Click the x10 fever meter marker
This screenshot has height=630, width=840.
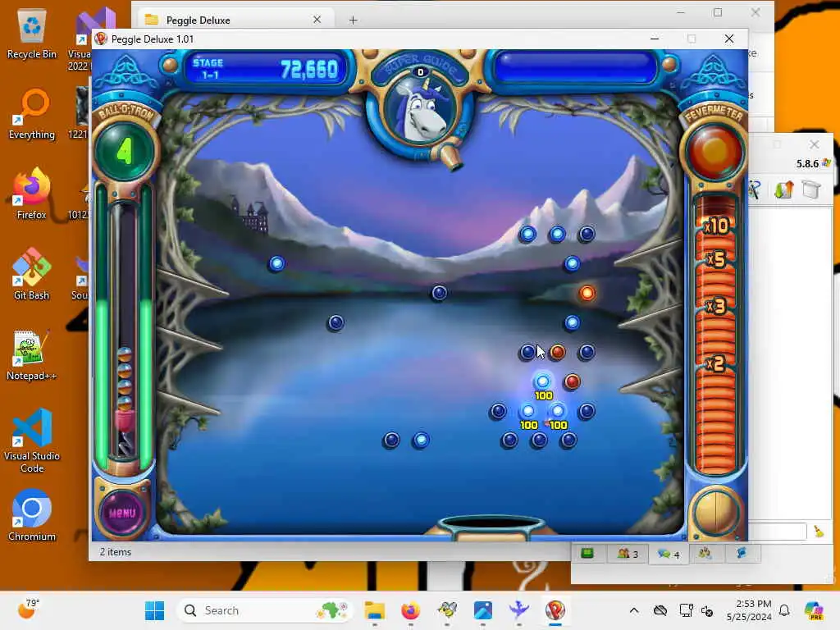click(716, 225)
